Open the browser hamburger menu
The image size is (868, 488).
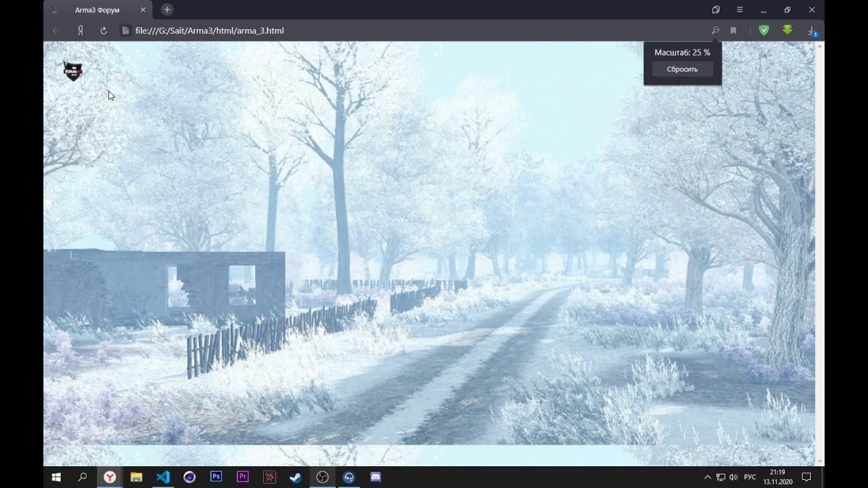click(740, 10)
